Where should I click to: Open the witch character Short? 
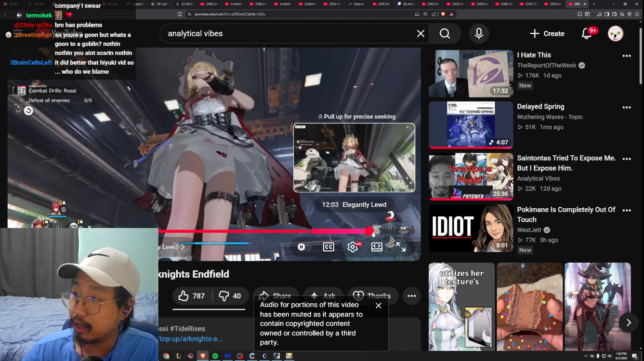[597, 307]
